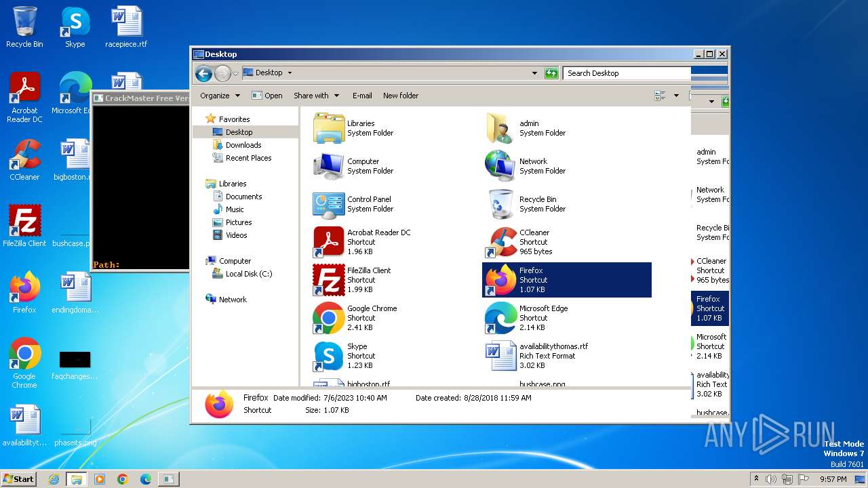Open Windows Media Player taskbar icon
This screenshot has width=868, height=488.
(99, 479)
